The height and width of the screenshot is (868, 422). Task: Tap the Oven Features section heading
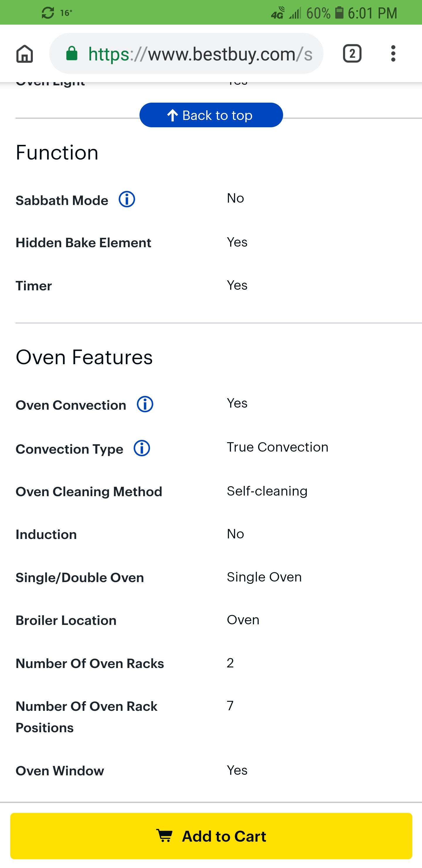pos(84,357)
